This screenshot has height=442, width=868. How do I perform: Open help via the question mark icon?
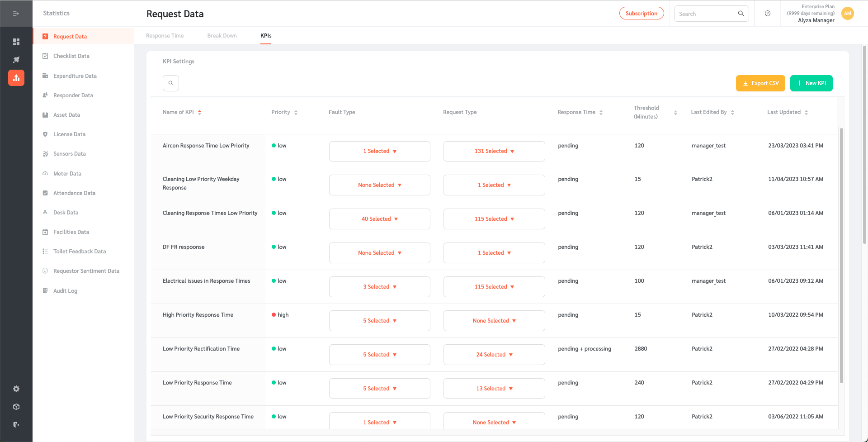point(767,14)
